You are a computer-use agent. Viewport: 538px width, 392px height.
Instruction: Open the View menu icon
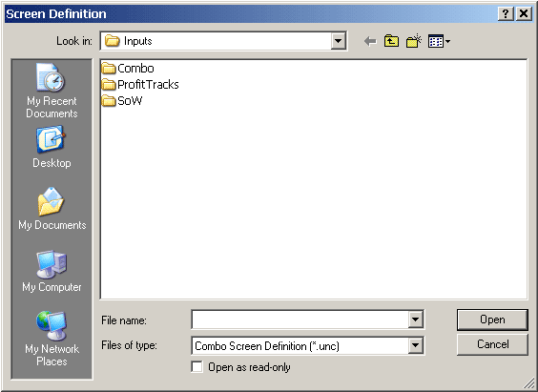(x=439, y=42)
